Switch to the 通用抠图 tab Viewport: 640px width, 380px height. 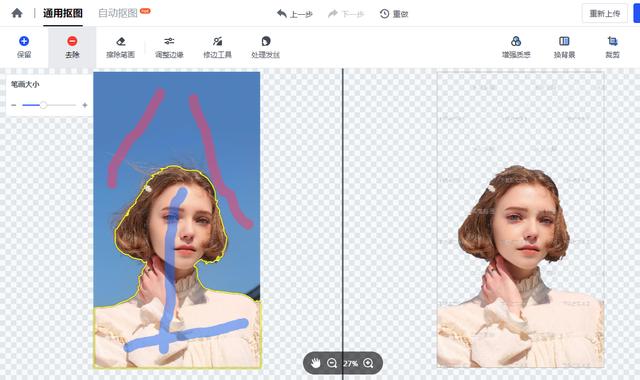point(63,13)
